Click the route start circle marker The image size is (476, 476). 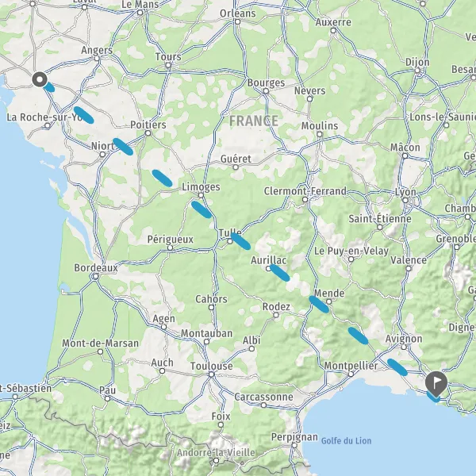40,79
